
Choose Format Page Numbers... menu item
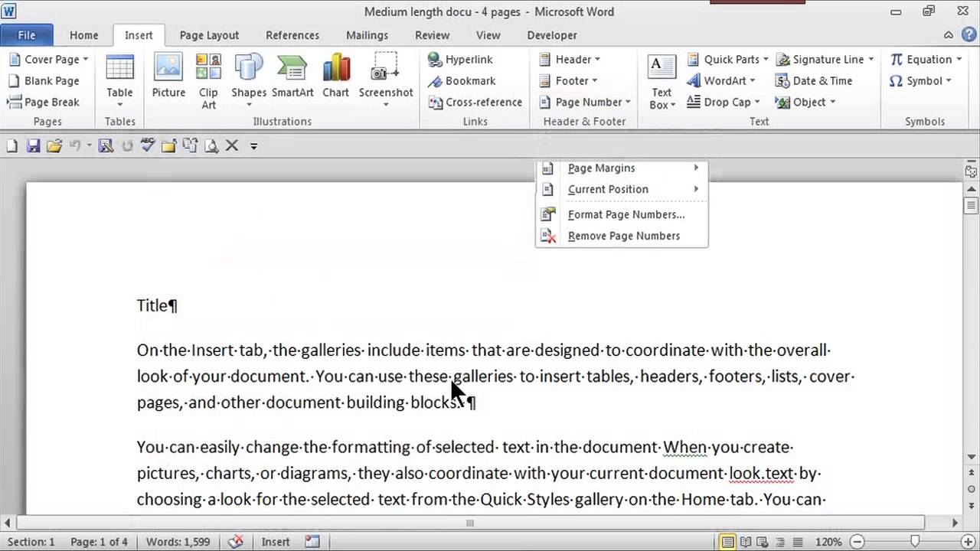(x=622, y=214)
